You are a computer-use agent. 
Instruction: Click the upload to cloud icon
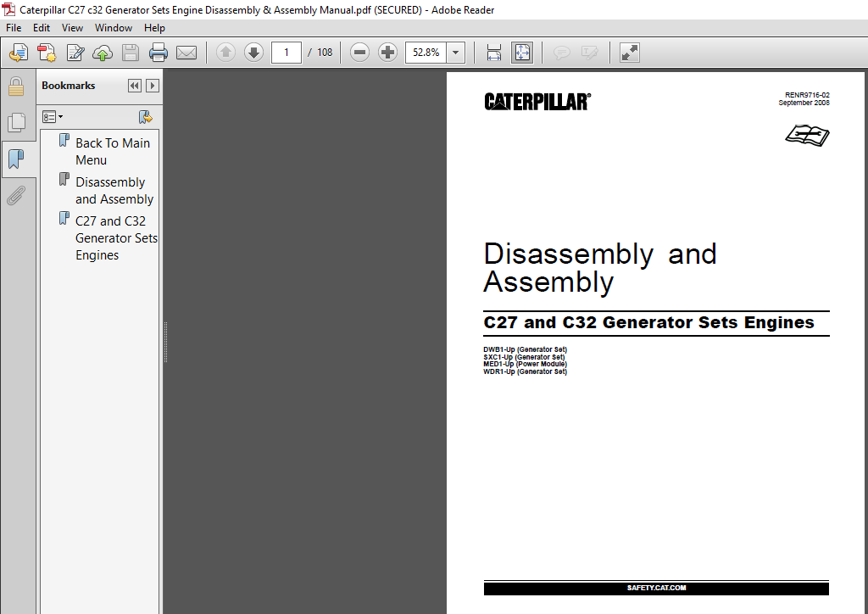pos(103,53)
